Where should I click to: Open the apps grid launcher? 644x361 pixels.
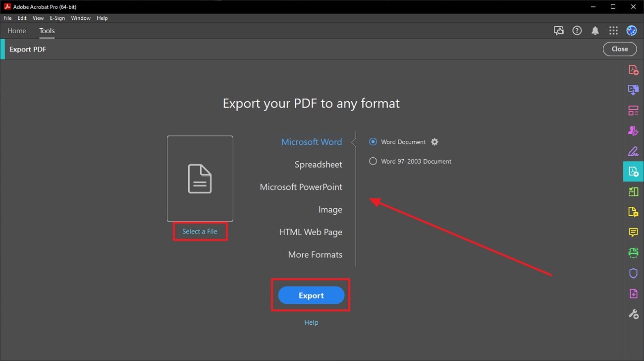click(613, 31)
